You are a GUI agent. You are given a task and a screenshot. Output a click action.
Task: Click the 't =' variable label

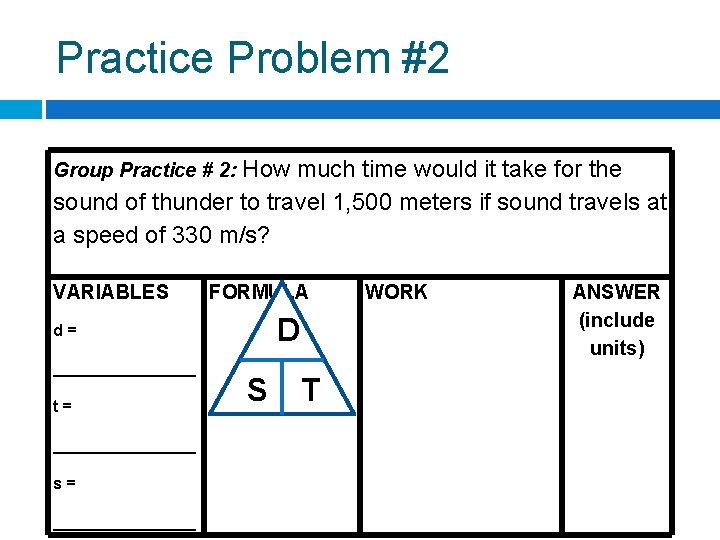62,406
